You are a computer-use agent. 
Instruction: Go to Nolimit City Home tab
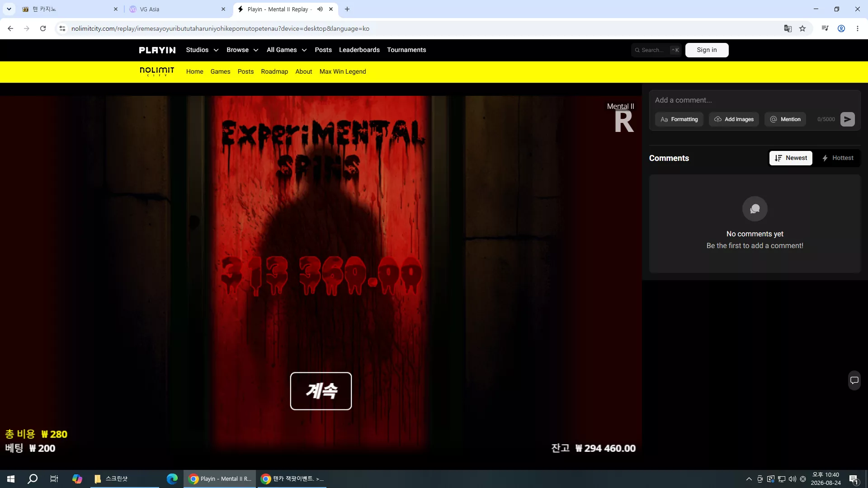click(195, 72)
